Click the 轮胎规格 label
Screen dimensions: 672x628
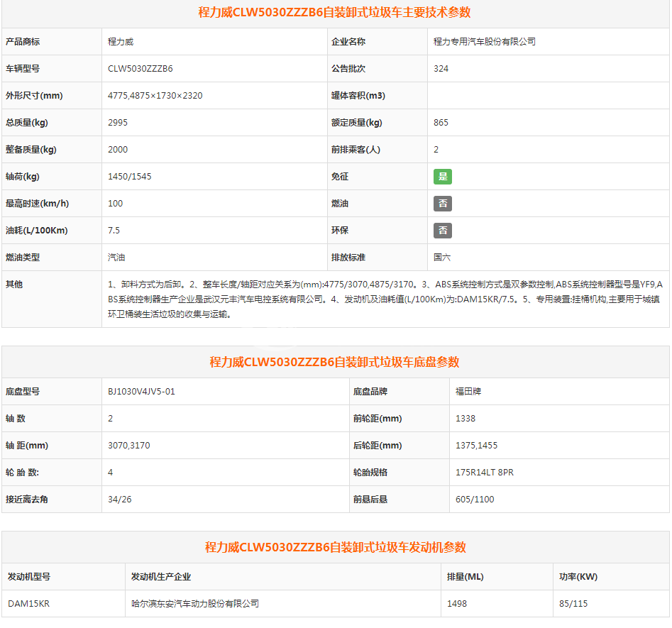click(370, 473)
